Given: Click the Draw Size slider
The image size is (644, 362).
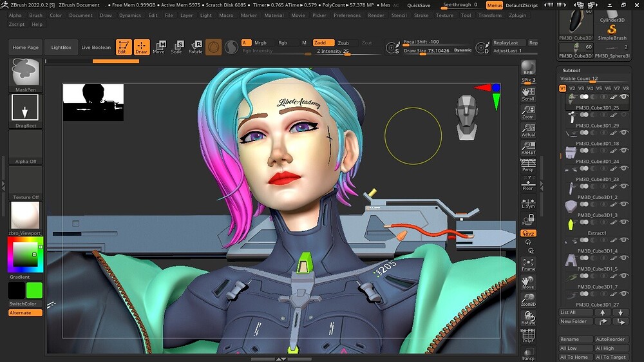Looking at the screenshot, I should point(437,50).
